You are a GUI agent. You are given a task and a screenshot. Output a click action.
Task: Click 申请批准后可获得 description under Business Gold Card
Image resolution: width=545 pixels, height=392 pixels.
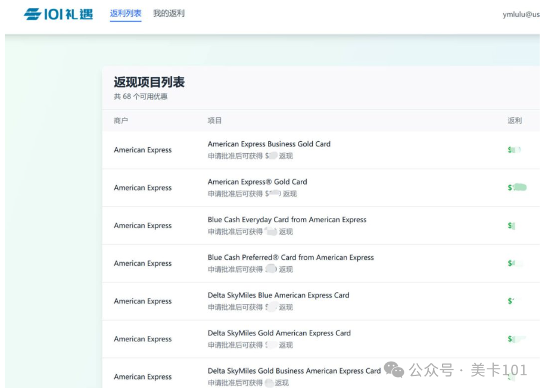(x=250, y=156)
